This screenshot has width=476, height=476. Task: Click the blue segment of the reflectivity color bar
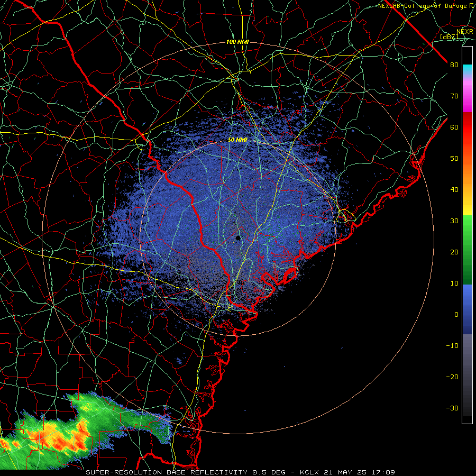(467, 309)
